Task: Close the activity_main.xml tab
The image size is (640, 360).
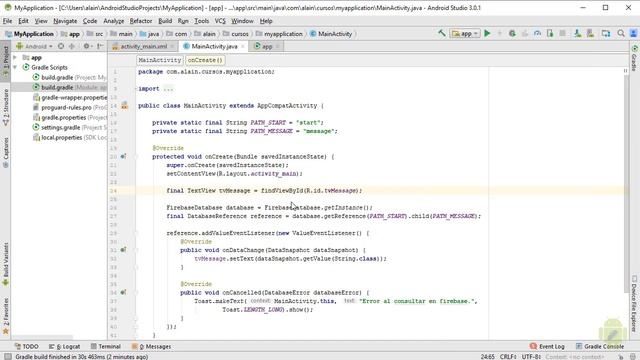Action: [x=172, y=47]
